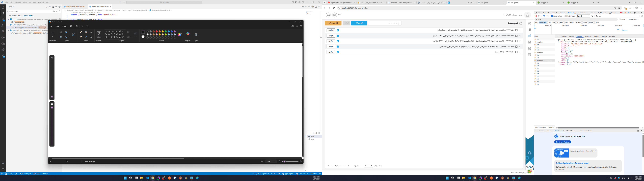The image size is (644, 181).
Task: Open user menu chevron next to مدرس سیستم پازارمال
Action: (x=504, y=15)
